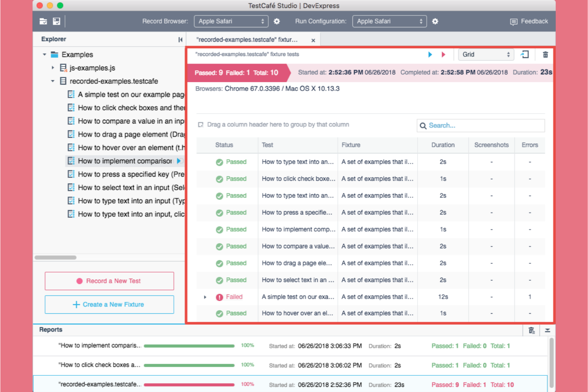Image resolution: width=588 pixels, height=392 pixels.
Task: Click the 12s duration cell
Action: [x=443, y=297]
